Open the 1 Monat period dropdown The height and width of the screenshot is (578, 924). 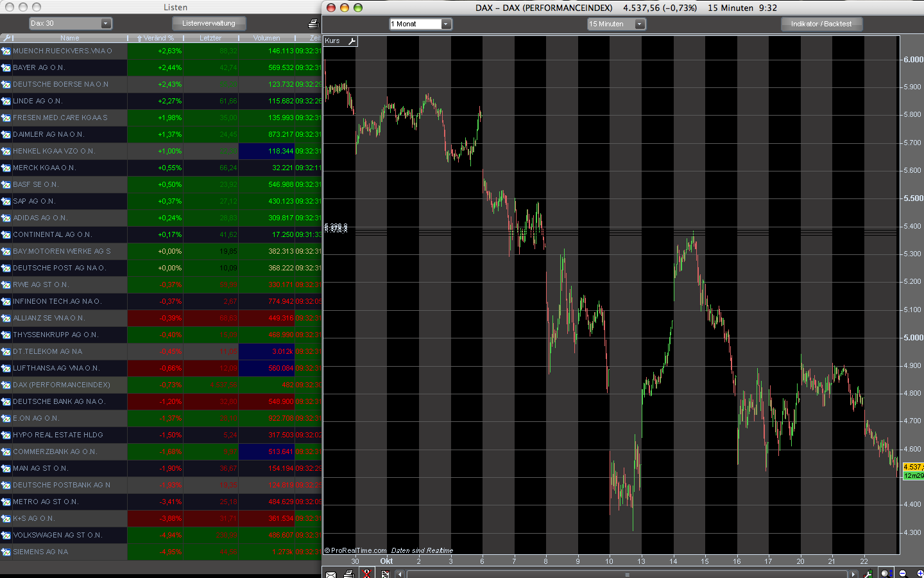(421, 24)
